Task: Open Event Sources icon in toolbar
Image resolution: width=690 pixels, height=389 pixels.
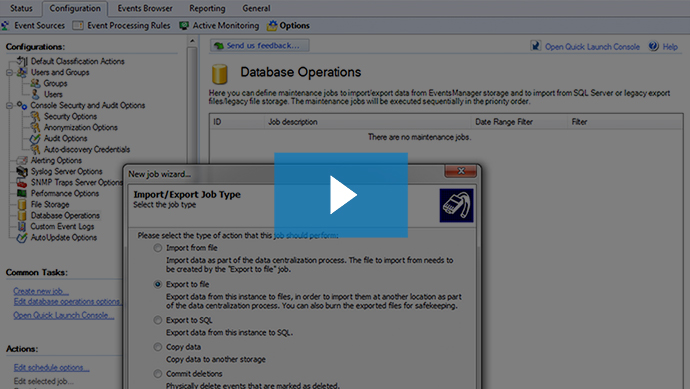Action: coord(5,26)
